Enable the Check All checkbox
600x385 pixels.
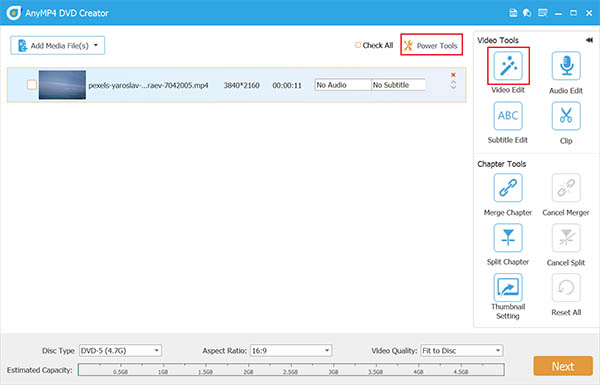[358, 45]
